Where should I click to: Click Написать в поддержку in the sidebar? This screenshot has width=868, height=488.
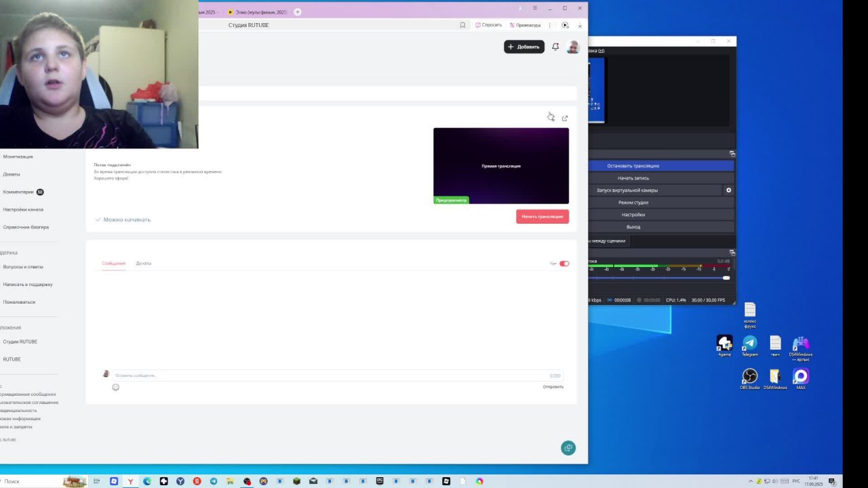click(x=28, y=284)
